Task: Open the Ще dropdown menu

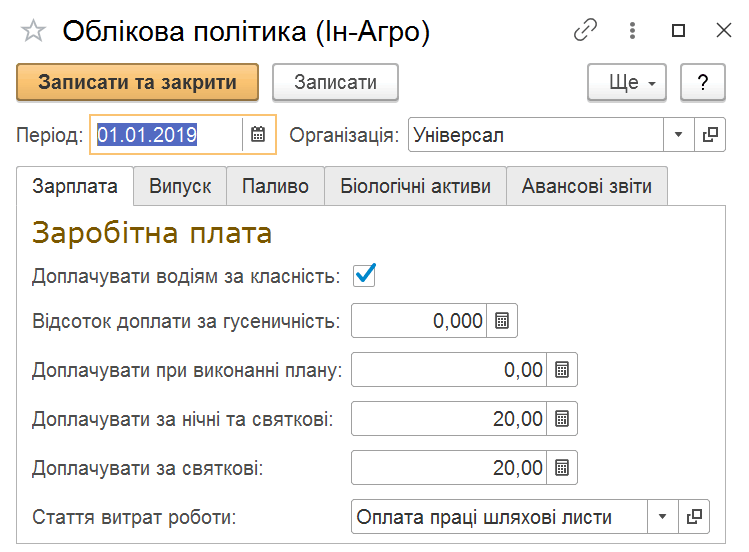Action: tap(627, 82)
